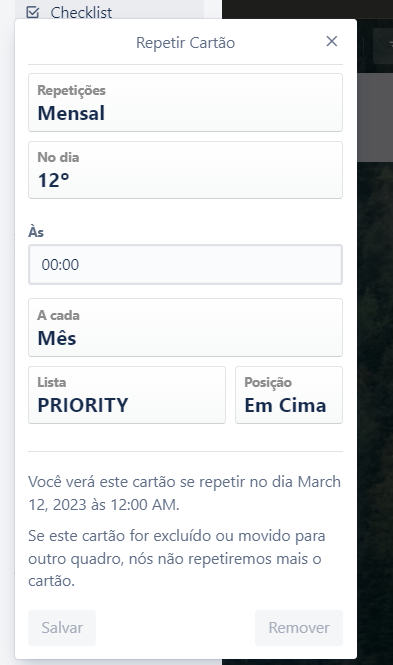Choose a list in the Lista PRIORITY dropdown
This screenshot has width=393, height=665.
(x=127, y=395)
